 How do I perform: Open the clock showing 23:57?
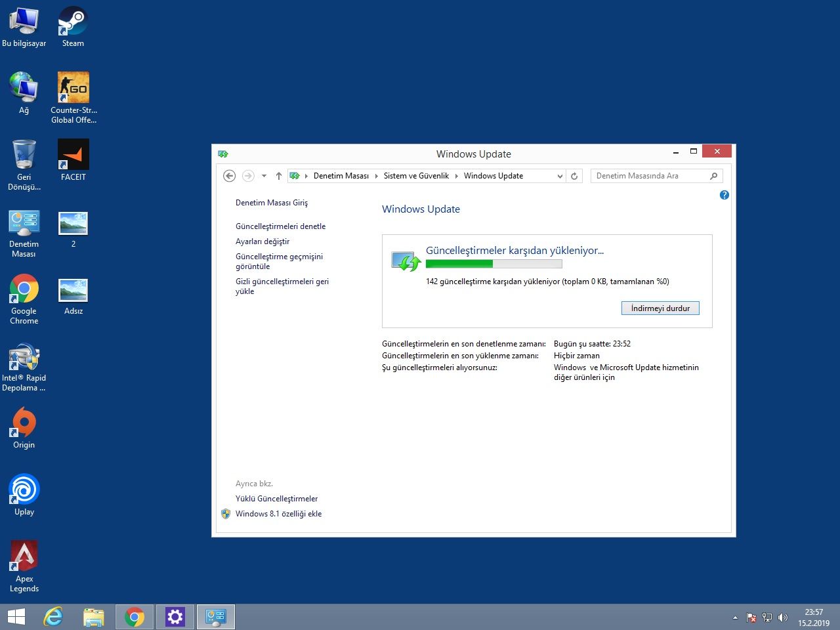[814, 618]
